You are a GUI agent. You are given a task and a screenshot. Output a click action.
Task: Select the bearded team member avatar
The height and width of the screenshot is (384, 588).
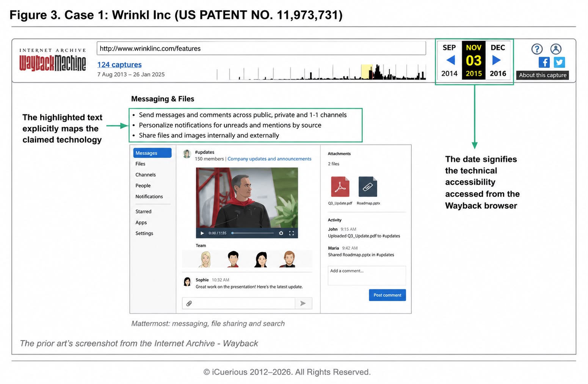coord(289,259)
